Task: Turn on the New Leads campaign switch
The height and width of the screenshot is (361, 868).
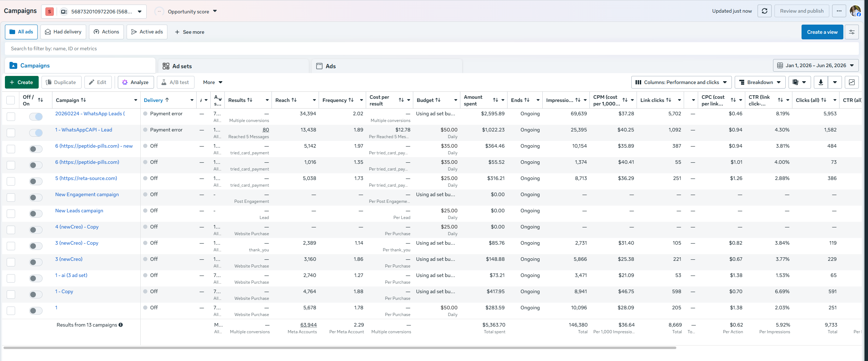Action: (x=36, y=214)
